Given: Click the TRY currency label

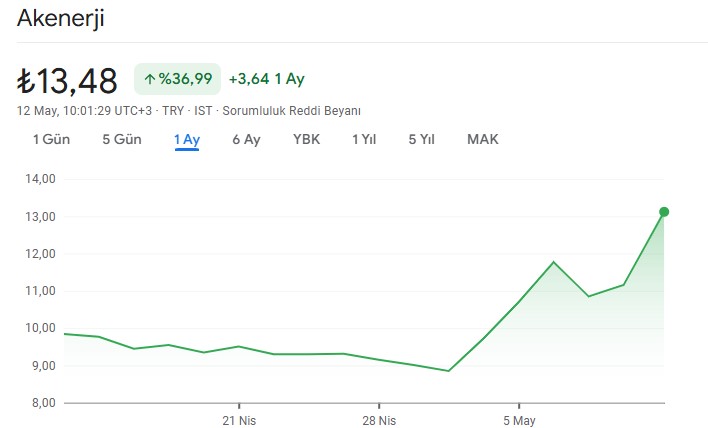Looking at the screenshot, I should coord(173,111).
